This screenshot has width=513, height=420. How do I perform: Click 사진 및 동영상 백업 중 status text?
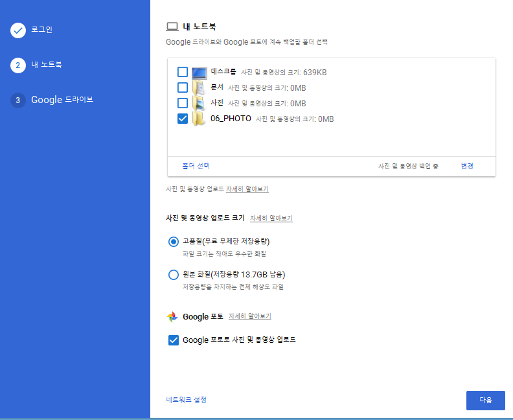(x=408, y=167)
